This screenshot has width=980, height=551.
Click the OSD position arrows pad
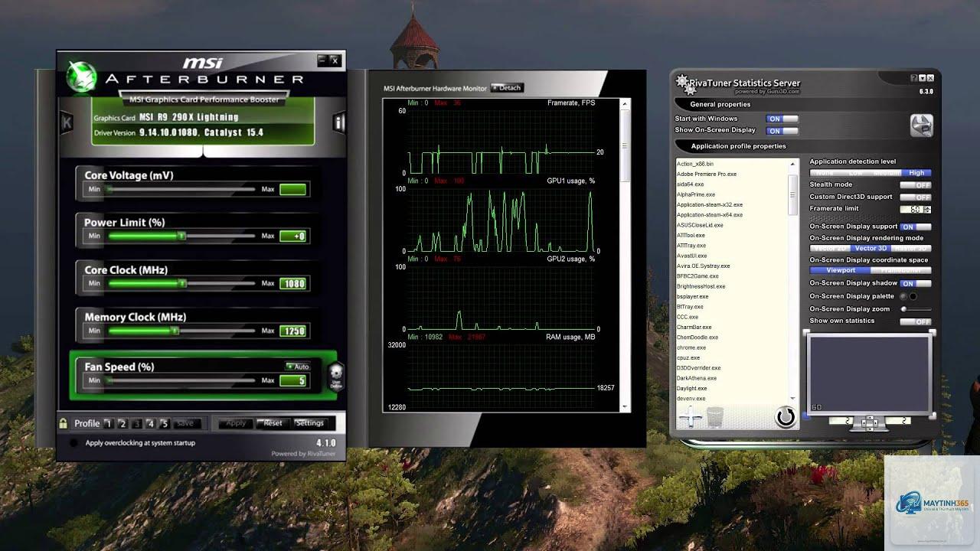tap(868, 422)
